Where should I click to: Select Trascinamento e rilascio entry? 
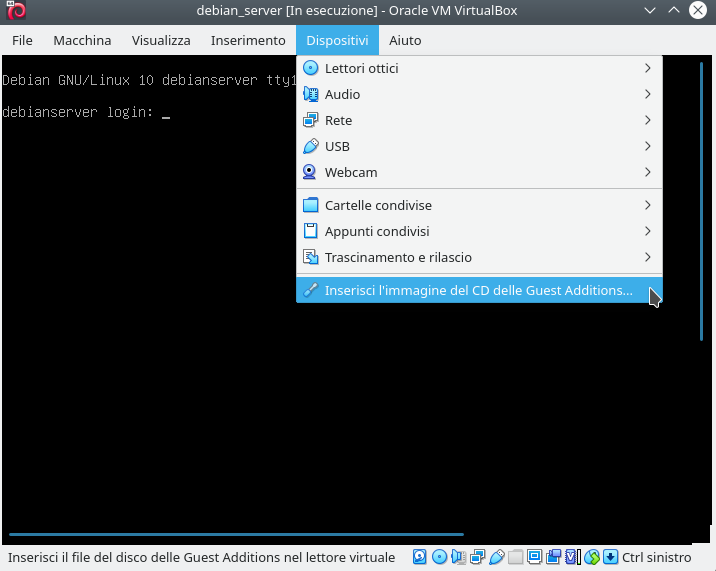click(479, 258)
